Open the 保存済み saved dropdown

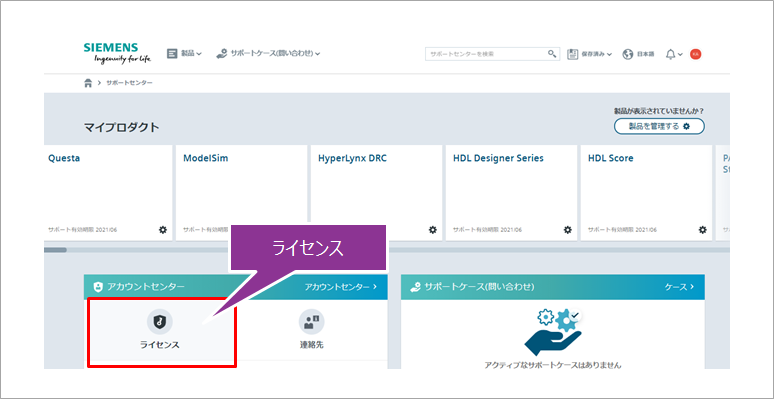[x=590, y=54]
